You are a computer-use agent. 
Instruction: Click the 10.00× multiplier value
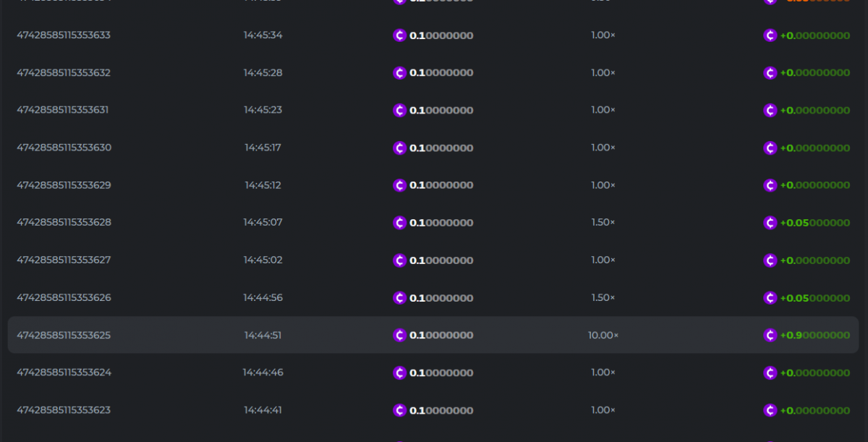point(603,335)
